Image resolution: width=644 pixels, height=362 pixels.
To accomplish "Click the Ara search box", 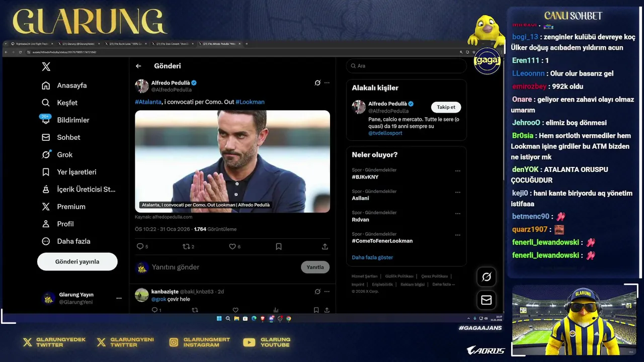I will point(407,66).
